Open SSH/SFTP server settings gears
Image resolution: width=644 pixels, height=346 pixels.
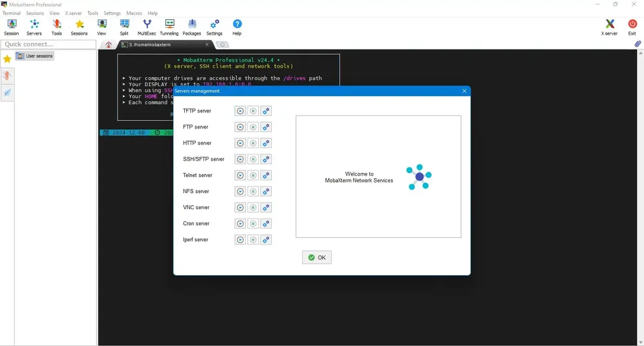pyautogui.click(x=266, y=159)
